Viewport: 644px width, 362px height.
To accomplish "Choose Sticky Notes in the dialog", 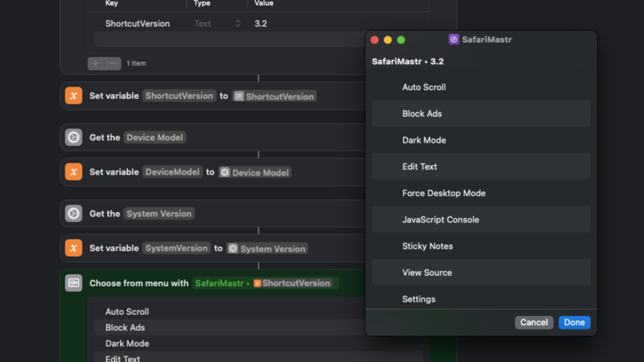I will pos(481,246).
